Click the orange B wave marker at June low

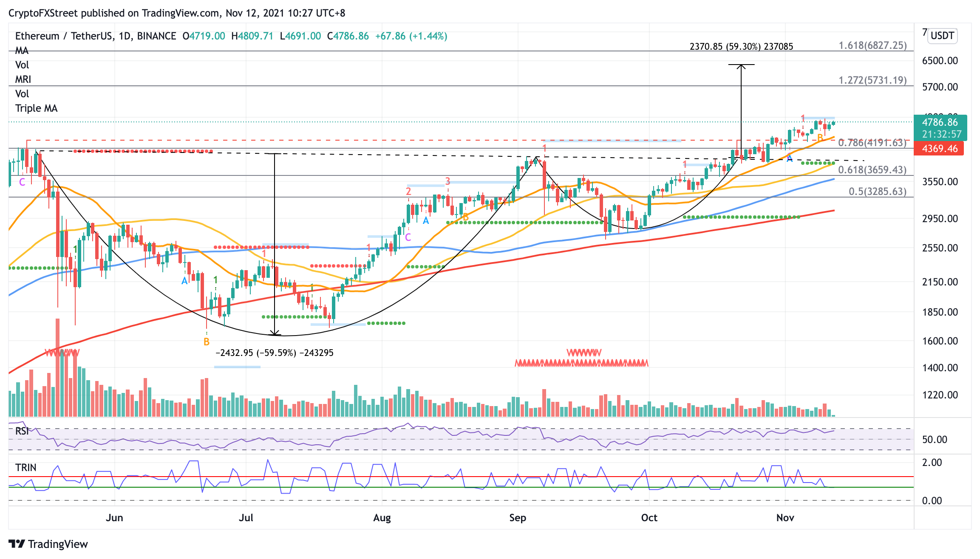point(207,342)
